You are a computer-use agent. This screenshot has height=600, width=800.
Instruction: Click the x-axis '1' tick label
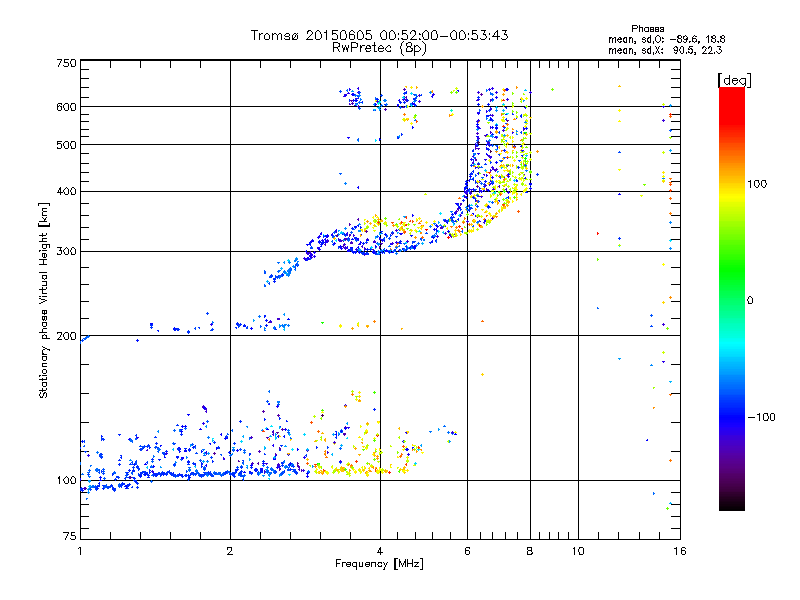tap(80, 551)
